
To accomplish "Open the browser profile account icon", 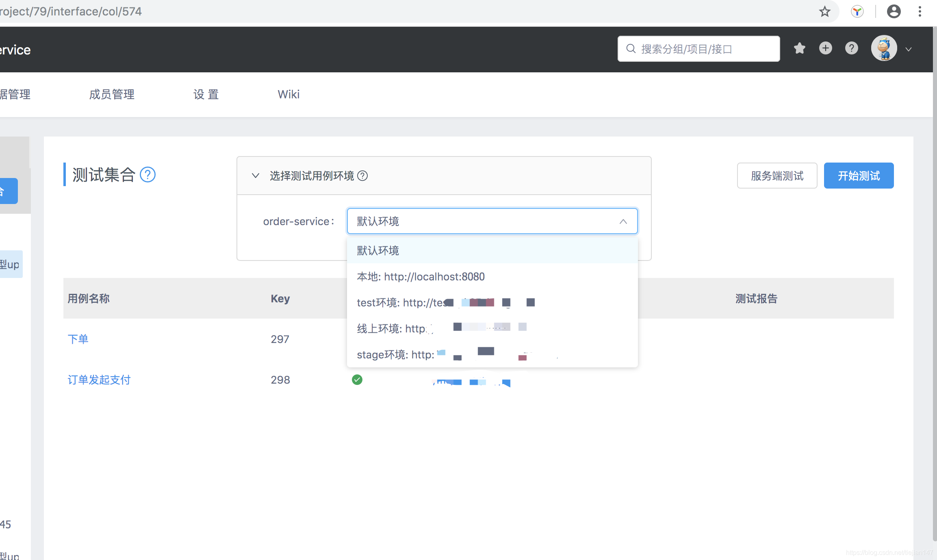I will click(894, 11).
